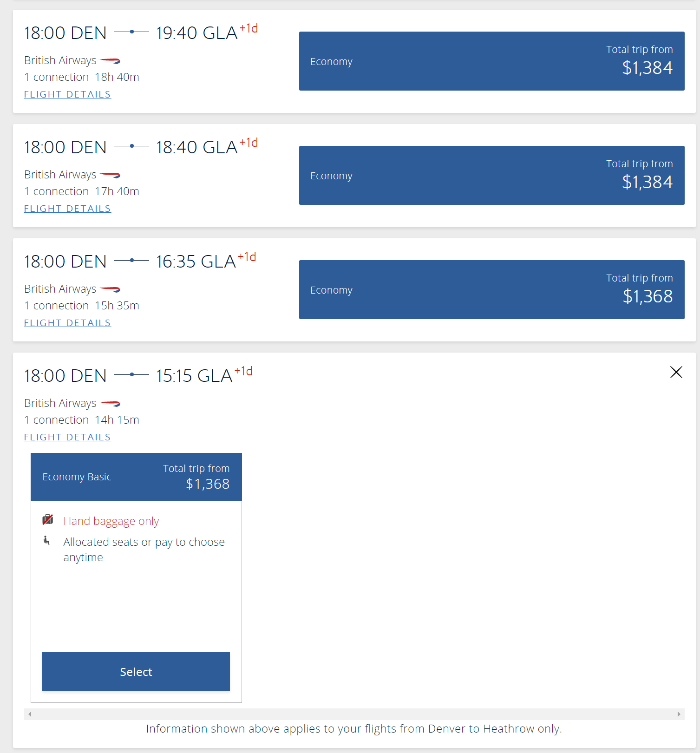Viewport: 700px width, 753px height.
Task: Click the no-checked-baggage icon beside Hand baggage only
Action: 48,519
